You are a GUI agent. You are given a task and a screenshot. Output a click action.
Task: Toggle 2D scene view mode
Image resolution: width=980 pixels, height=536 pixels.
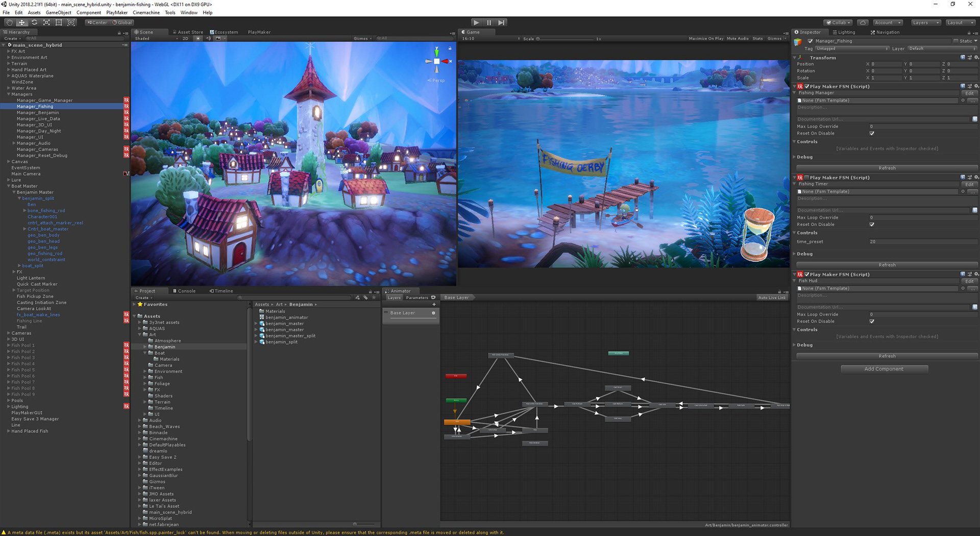[x=185, y=38]
